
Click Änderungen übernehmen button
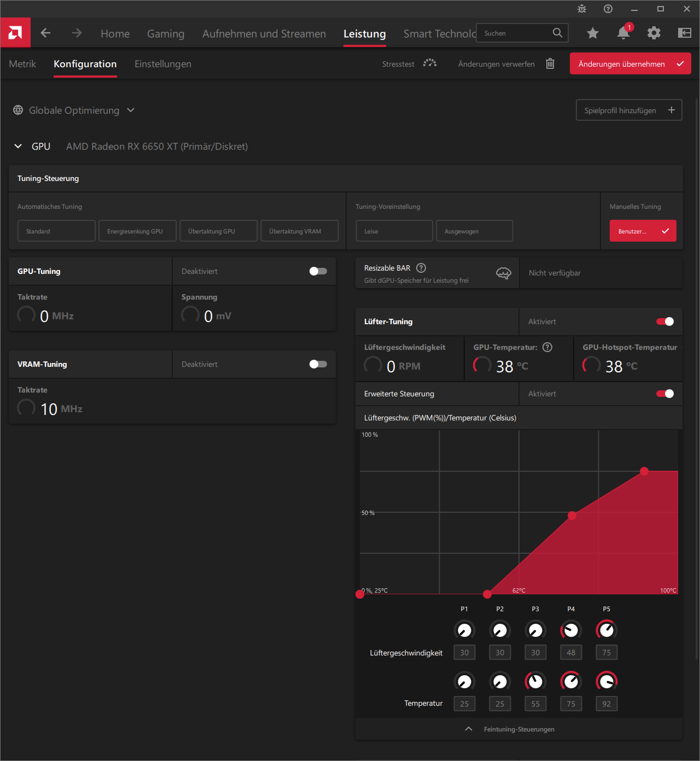point(631,63)
